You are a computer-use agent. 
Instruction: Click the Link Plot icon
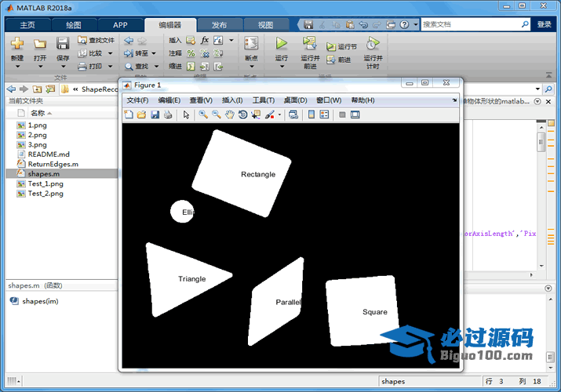pyautogui.click(x=293, y=114)
